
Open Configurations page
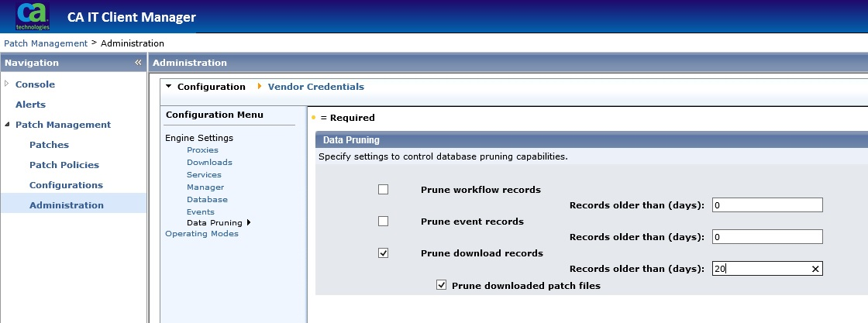66,184
